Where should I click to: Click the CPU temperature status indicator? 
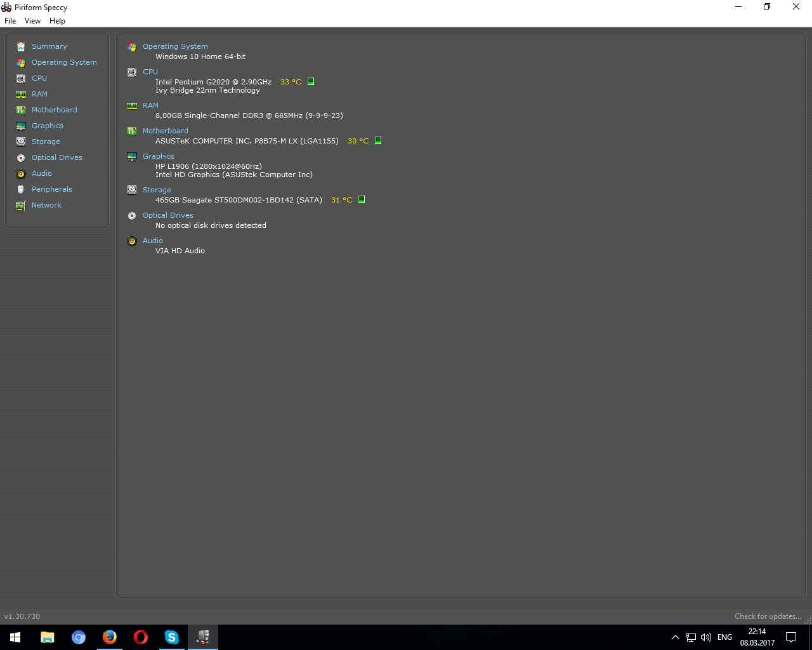(311, 81)
